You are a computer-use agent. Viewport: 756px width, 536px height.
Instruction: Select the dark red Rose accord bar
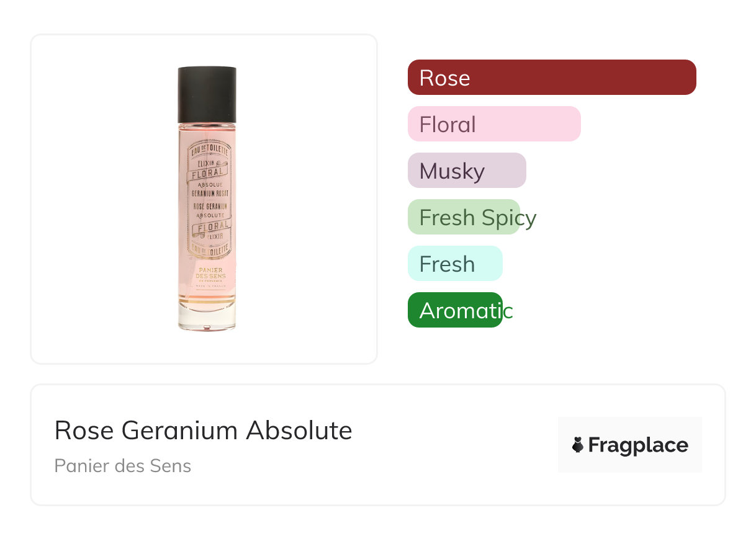coord(552,78)
